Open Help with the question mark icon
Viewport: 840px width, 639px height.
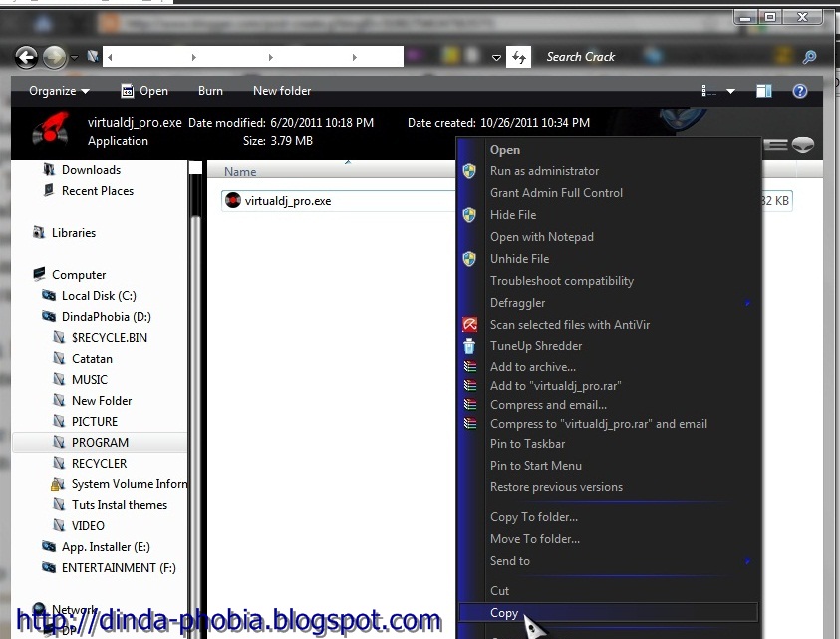800,91
